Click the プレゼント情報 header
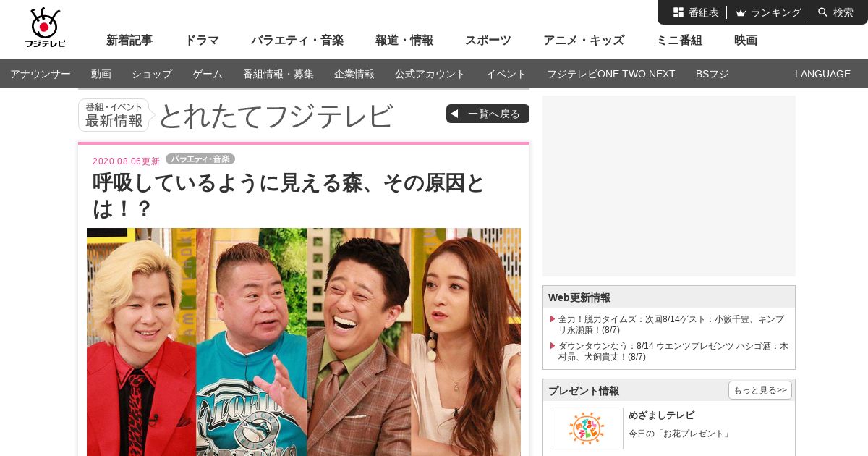This screenshot has width=868, height=456. coord(584,391)
